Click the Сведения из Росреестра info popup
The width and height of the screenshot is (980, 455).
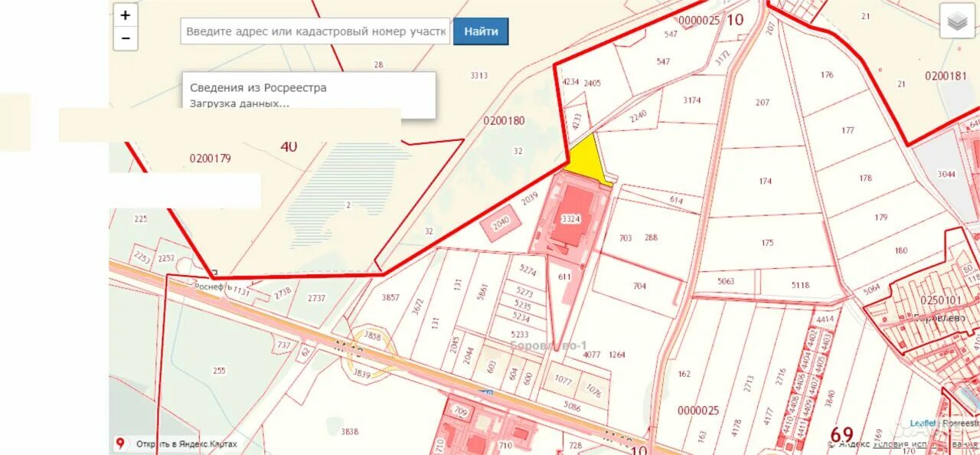click(309, 95)
